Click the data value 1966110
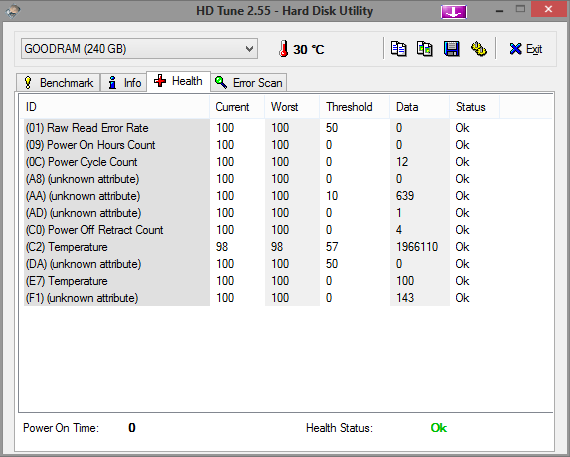This screenshot has height=457, width=570. point(417,247)
